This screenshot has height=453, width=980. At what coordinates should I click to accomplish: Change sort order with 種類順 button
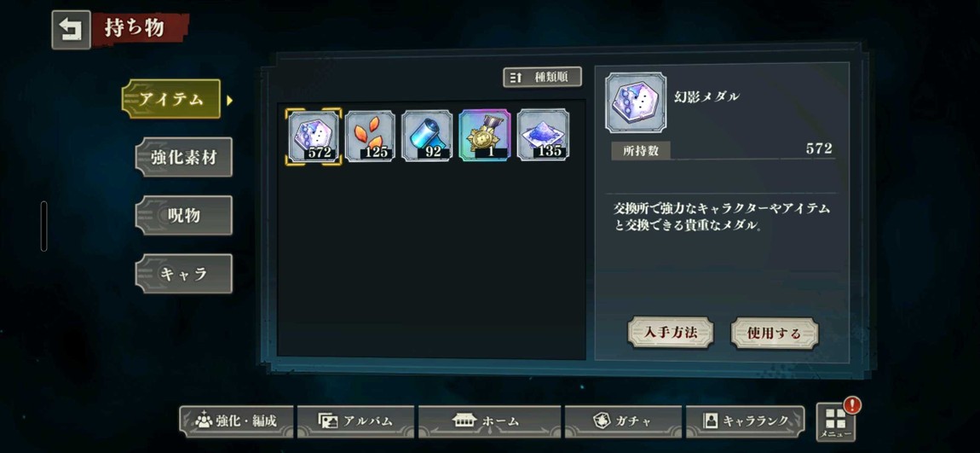point(543,77)
